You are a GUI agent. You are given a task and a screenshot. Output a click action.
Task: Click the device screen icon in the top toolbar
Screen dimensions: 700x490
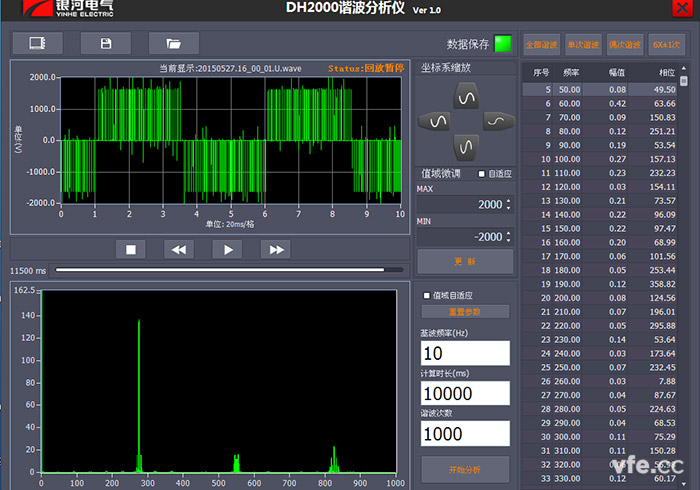click(38, 43)
